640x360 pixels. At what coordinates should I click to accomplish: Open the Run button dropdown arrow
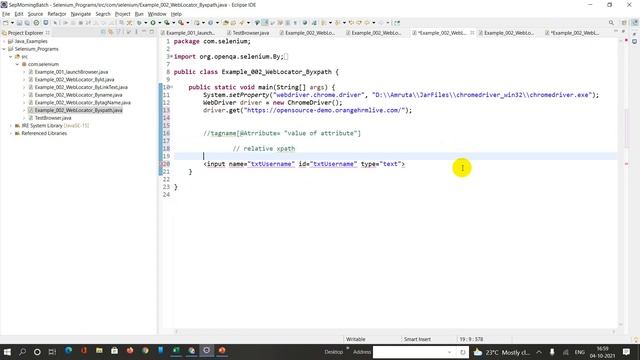coord(160,23)
